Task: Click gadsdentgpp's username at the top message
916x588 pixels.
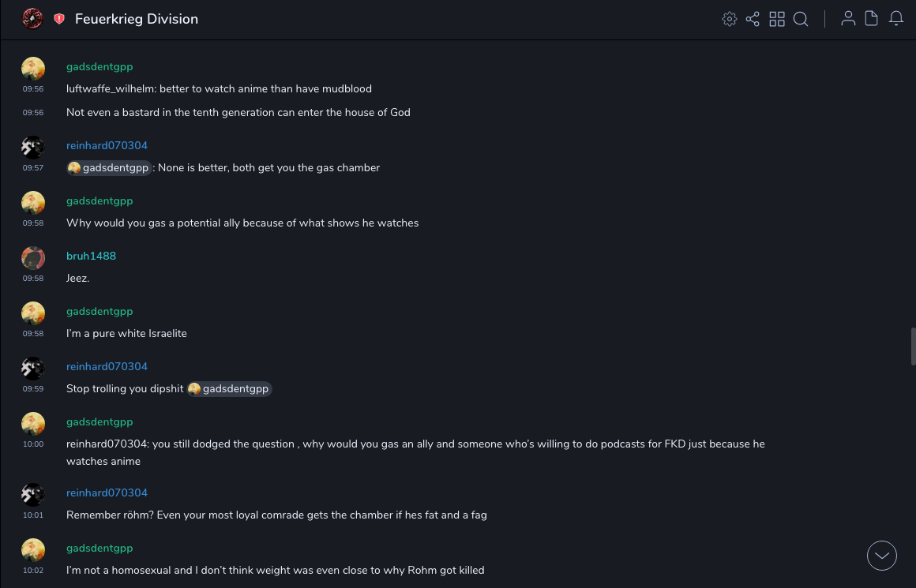Action: coord(99,66)
